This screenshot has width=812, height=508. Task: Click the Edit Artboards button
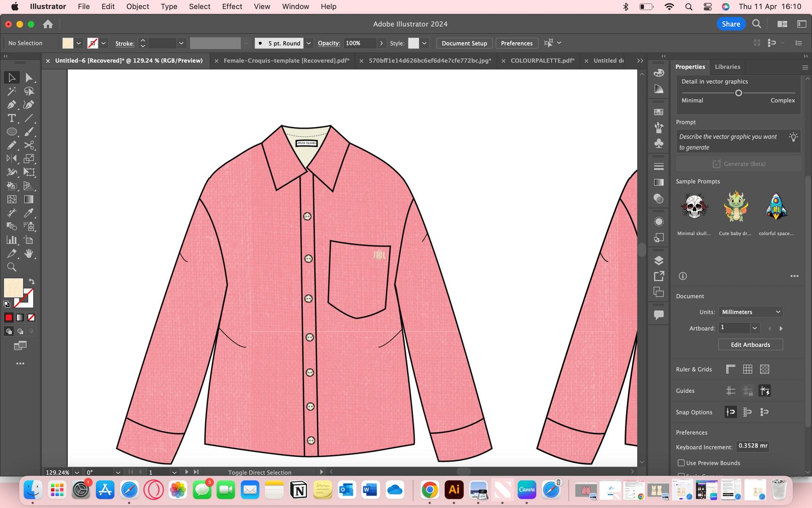(750, 345)
